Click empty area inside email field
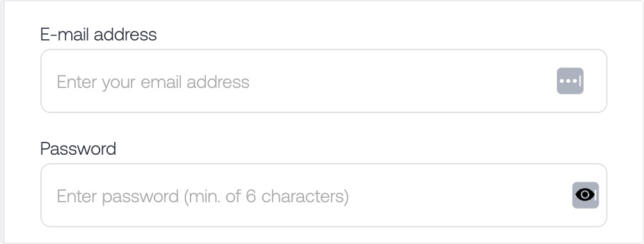Image resolution: width=644 pixels, height=244 pixels. point(403,81)
